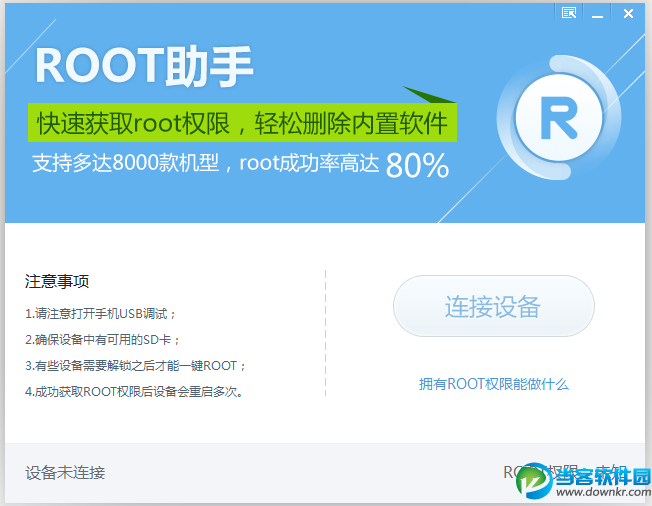Click the 设备未连接 status text
The image size is (652, 506).
pos(65,473)
